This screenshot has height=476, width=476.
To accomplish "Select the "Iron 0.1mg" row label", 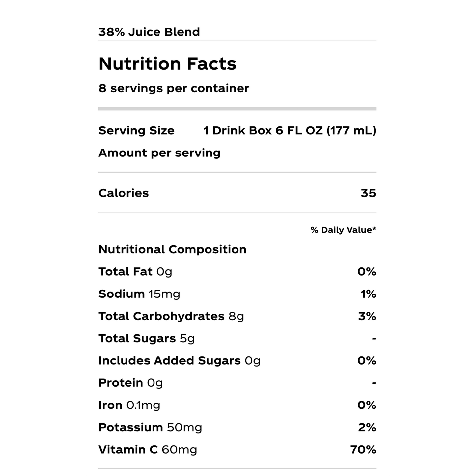I will [129, 405].
